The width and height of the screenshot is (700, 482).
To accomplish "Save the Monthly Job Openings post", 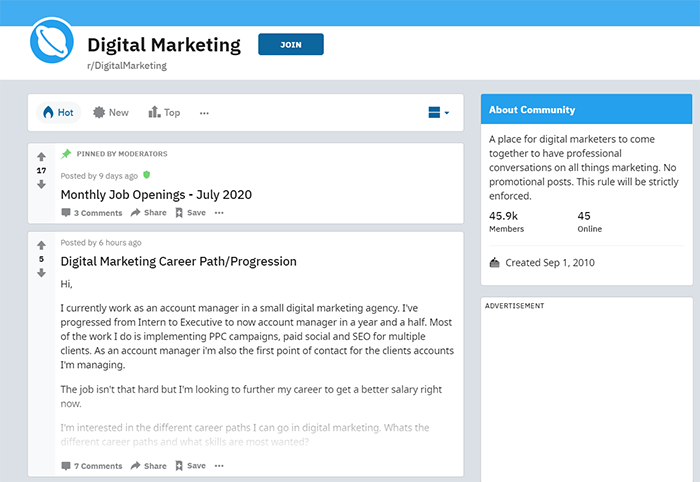I will click(190, 213).
